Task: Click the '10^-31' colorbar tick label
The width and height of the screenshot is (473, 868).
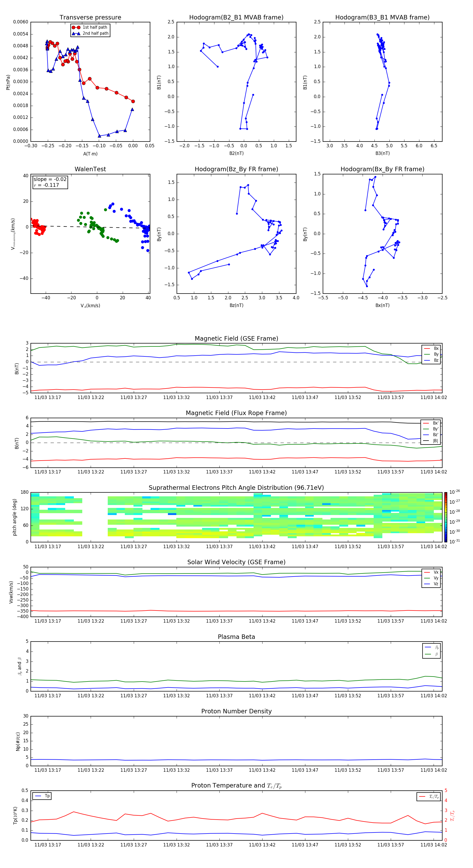Action: tap(455, 542)
